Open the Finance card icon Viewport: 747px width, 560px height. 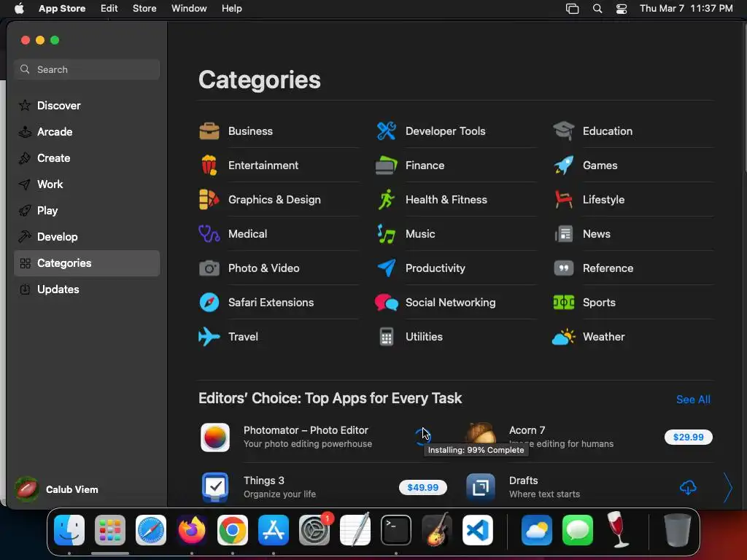tap(387, 166)
